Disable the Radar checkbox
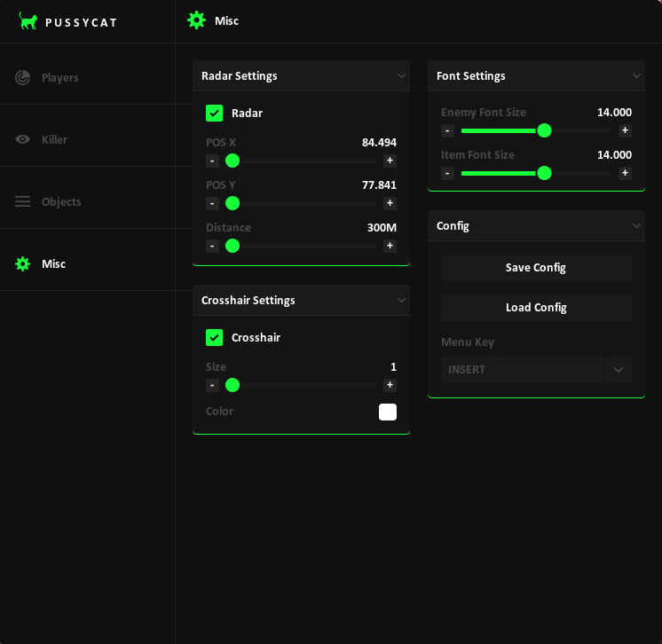 point(214,113)
